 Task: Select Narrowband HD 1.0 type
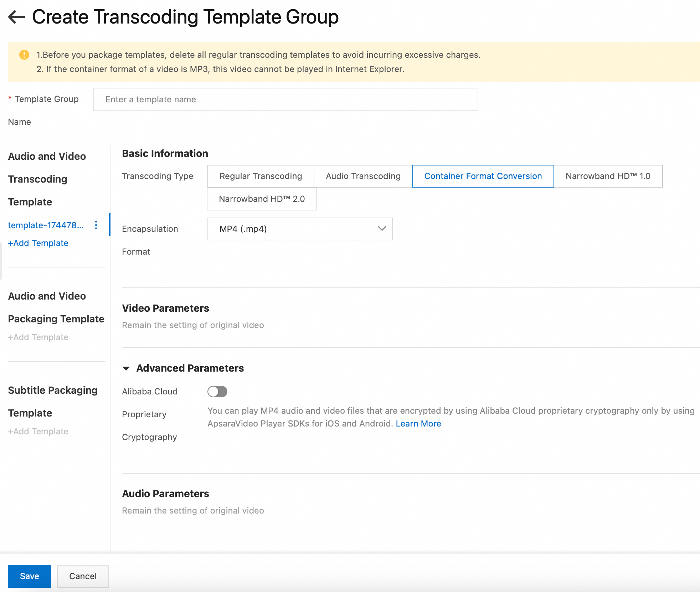pyautogui.click(x=608, y=176)
